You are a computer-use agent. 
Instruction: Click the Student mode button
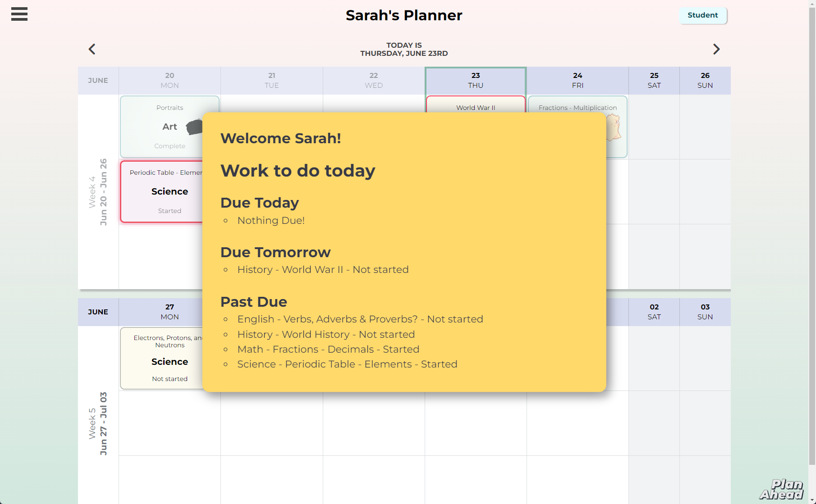(x=702, y=15)
